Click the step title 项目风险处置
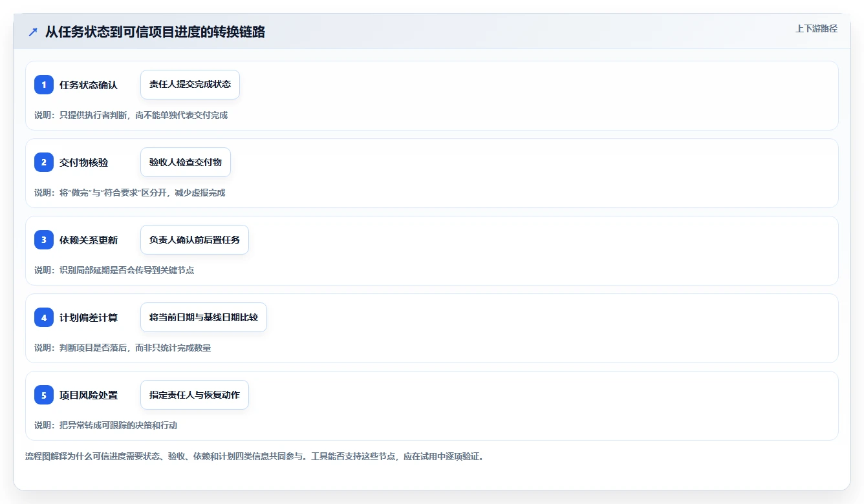The image size is (864, 504). tap(89, 395)
